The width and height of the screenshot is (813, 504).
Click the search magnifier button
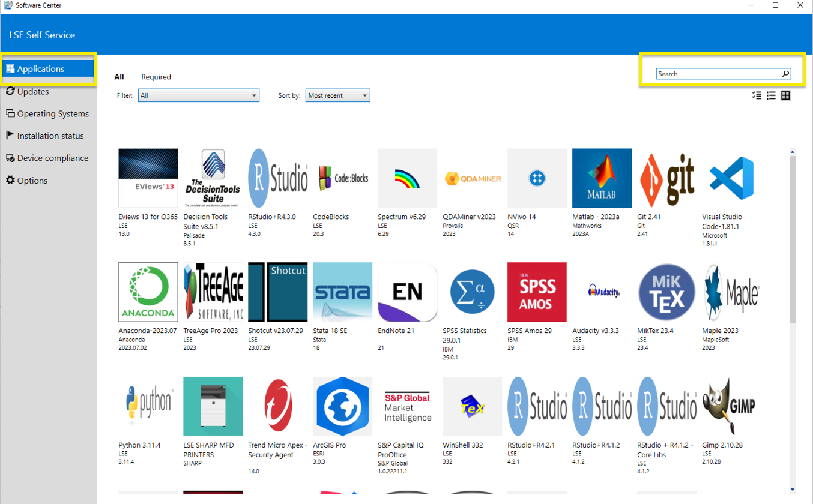click(x=785, y=74)
